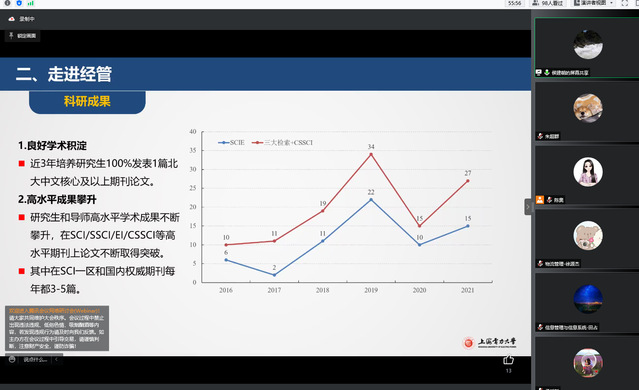639x390 pixels.
Task: Select the teddy bear avatar participant tile
Action: 587,239
